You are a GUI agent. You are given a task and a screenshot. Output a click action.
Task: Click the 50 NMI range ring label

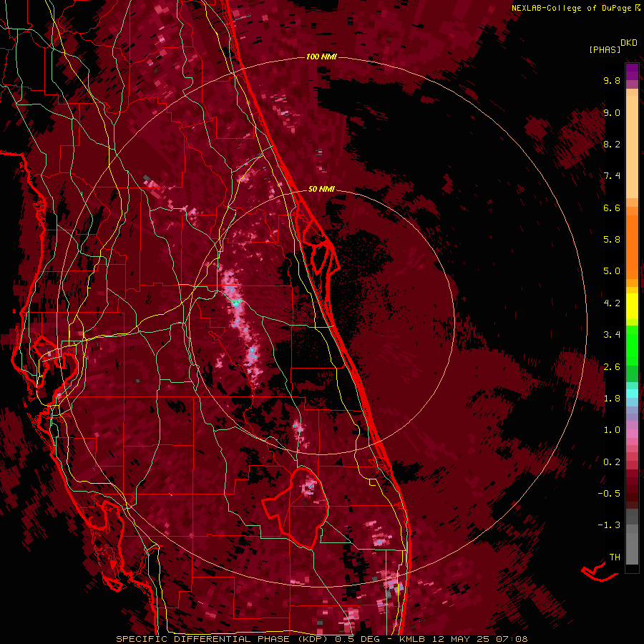point(321,189)
